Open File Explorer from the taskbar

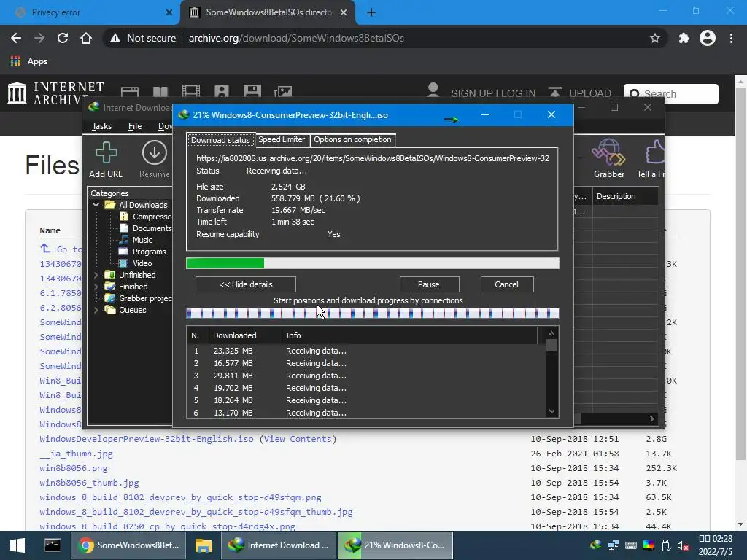click(x=204, y=545)
